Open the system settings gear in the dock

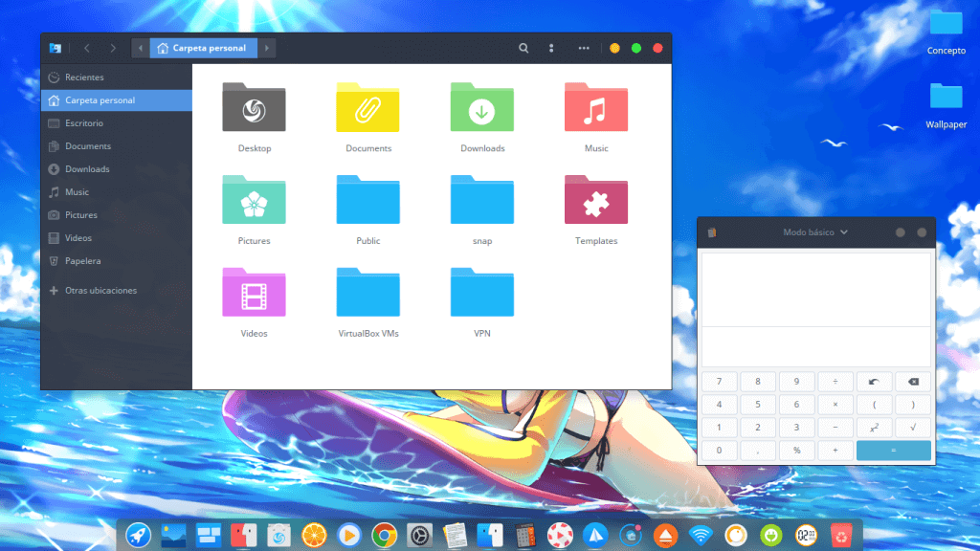[x=419, y=536]
